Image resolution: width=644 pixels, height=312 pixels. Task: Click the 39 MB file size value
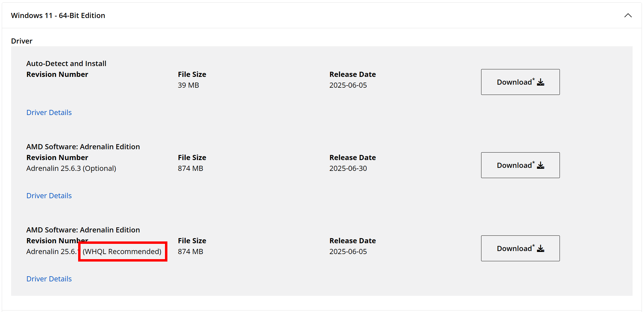click(188, 85)
